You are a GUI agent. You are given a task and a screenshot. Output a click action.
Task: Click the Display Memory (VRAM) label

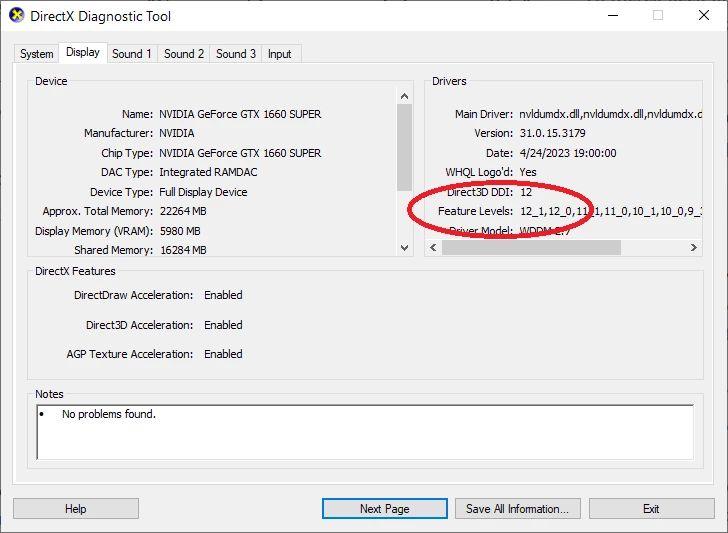pos(94,231)
